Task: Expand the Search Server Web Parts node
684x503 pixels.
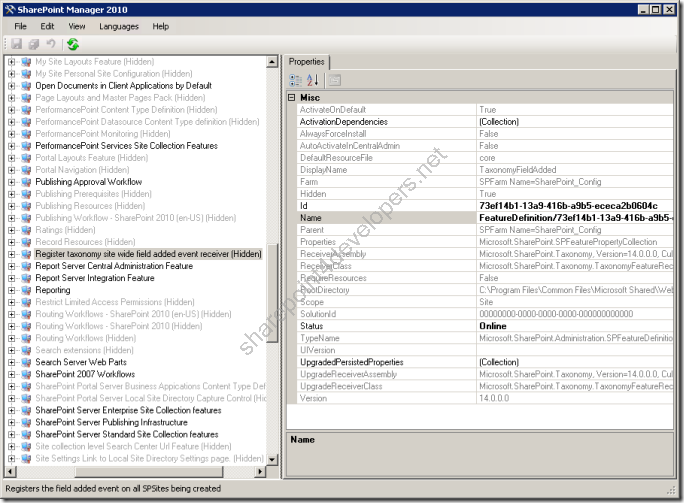Action: point(12,362)
